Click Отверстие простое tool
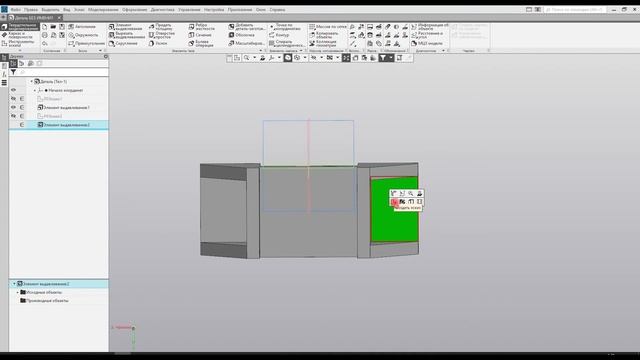This screenshot has width=640, height=360. (x=162, y=35)
